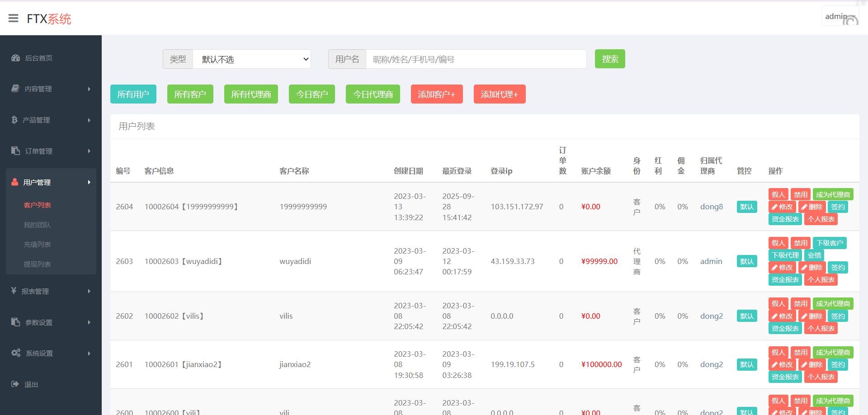Expand the 参数设置 submenu
This screenshot has height=415, width=868.
(x=38, y=322)
